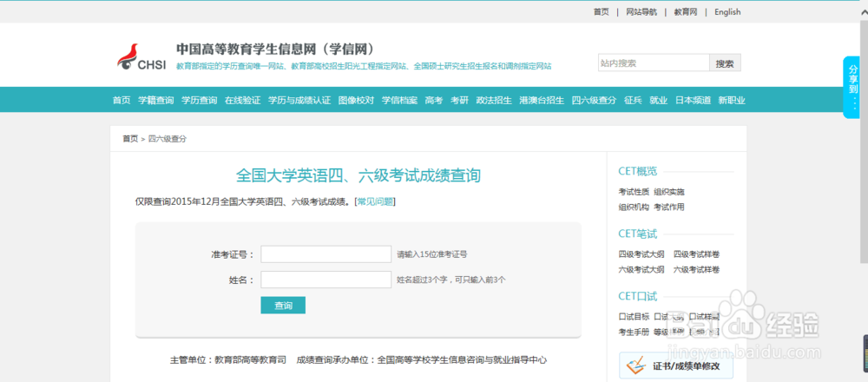The width and height of the screenshot is (868, 382).
Task: Open 日本频道 navigation item
Action: tap(693, 100)
